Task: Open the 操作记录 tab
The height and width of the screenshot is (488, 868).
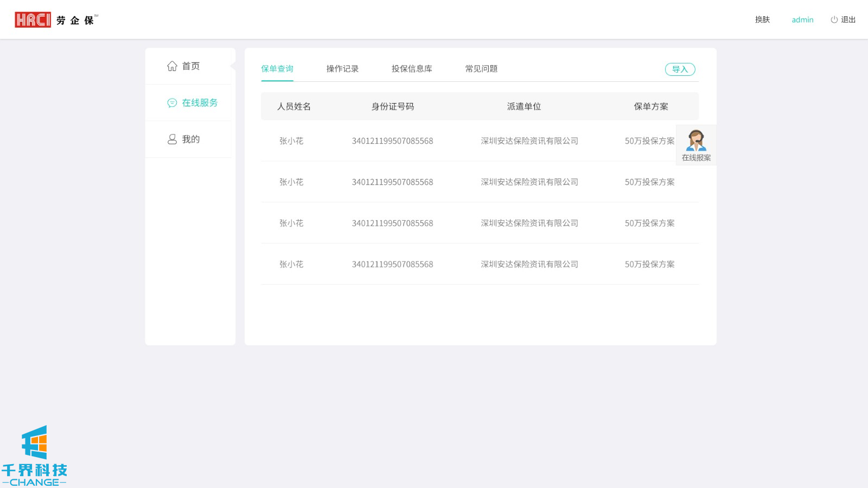Action: [342, 69]
